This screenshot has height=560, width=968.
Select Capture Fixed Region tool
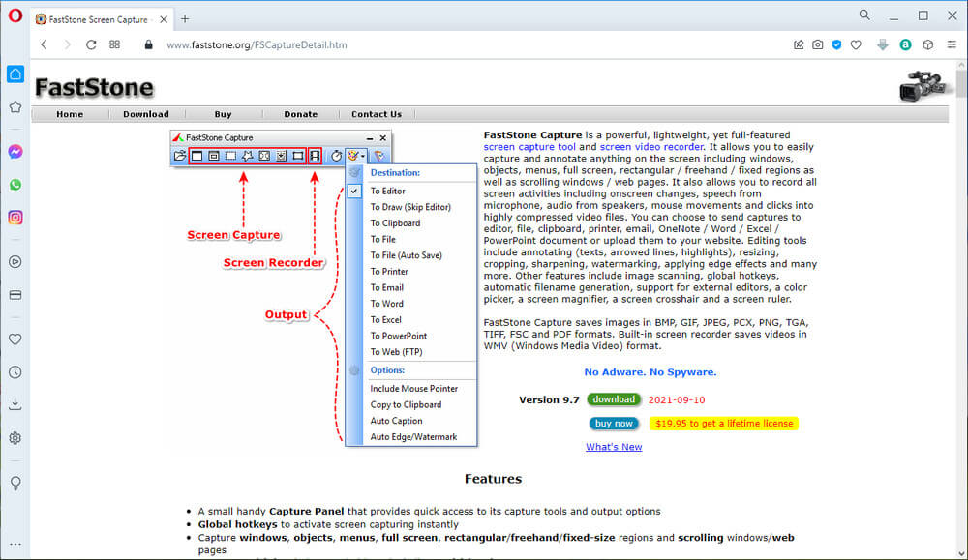(x=298, y=156)
